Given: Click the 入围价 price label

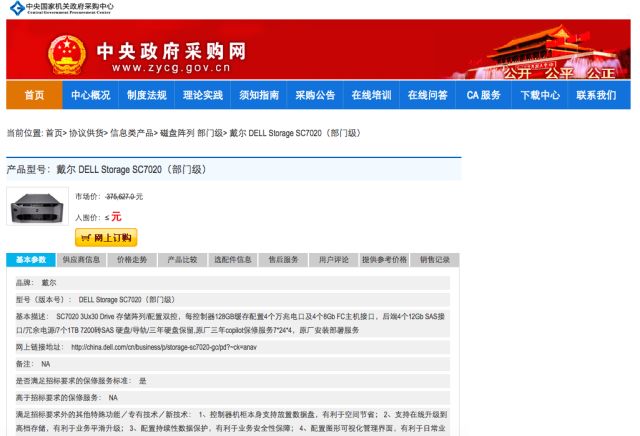Looking at the screenshot, I should [88, 218].
